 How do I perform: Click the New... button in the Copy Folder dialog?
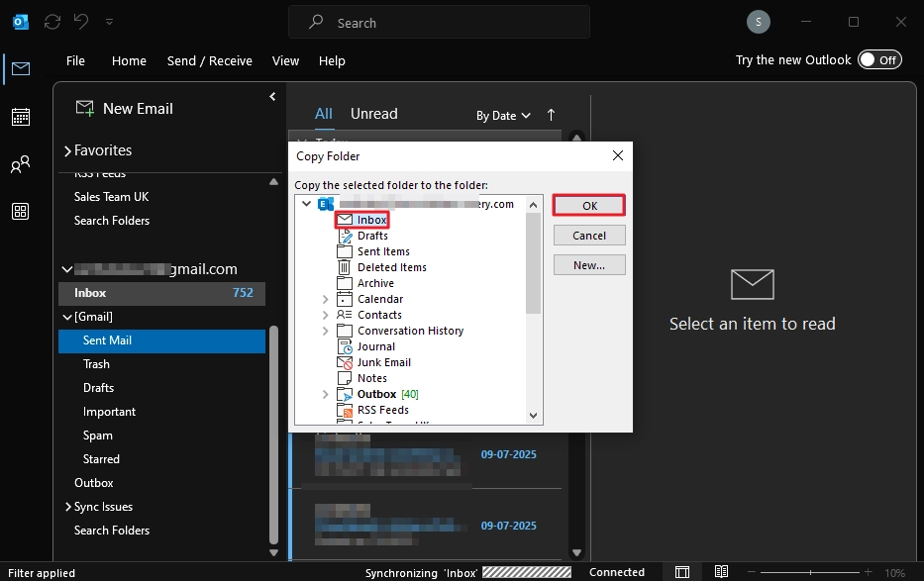588,264
